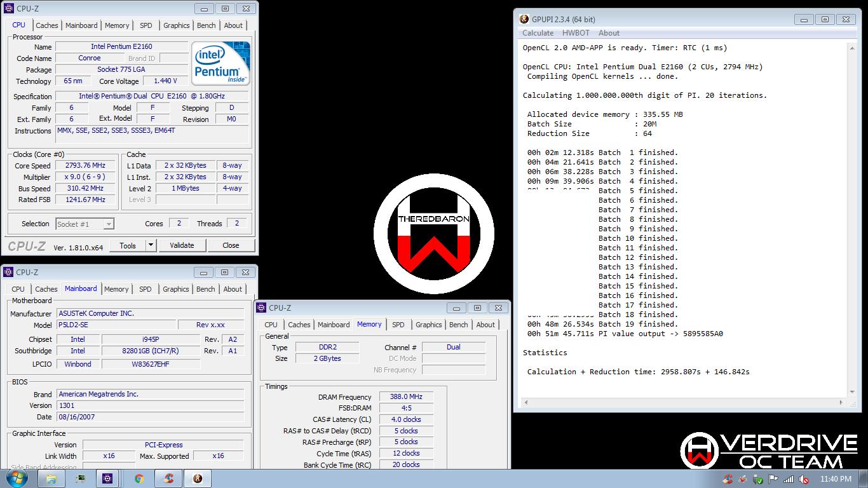Open Safely Remove Hardware tray icon

(x=758, y=479)
